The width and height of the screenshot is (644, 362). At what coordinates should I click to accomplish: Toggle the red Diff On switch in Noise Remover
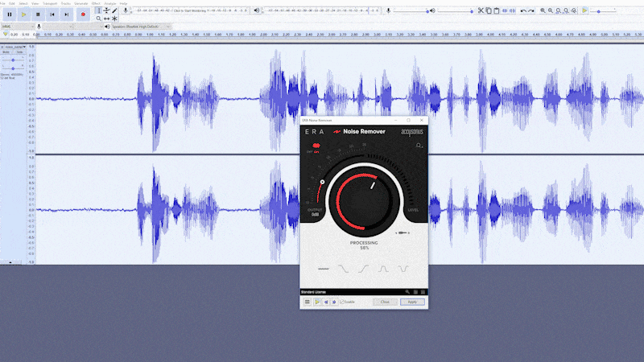(316, 146)
